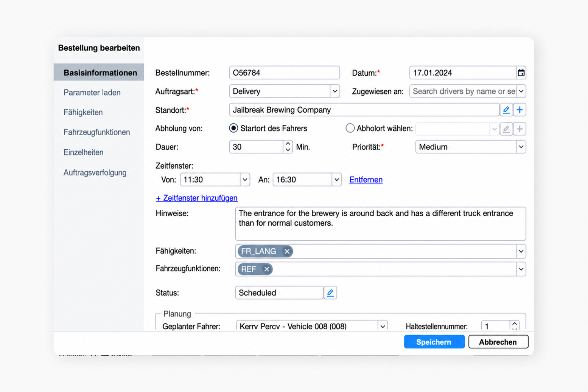The image size is (588, 392).
Task: Click the Abholort plus add icon
Action: (520, 129)
